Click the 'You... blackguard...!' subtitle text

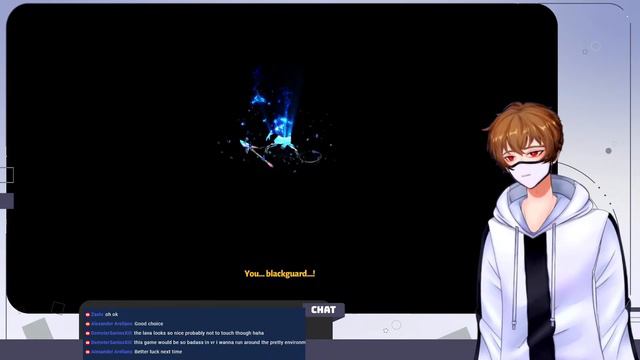280,273
